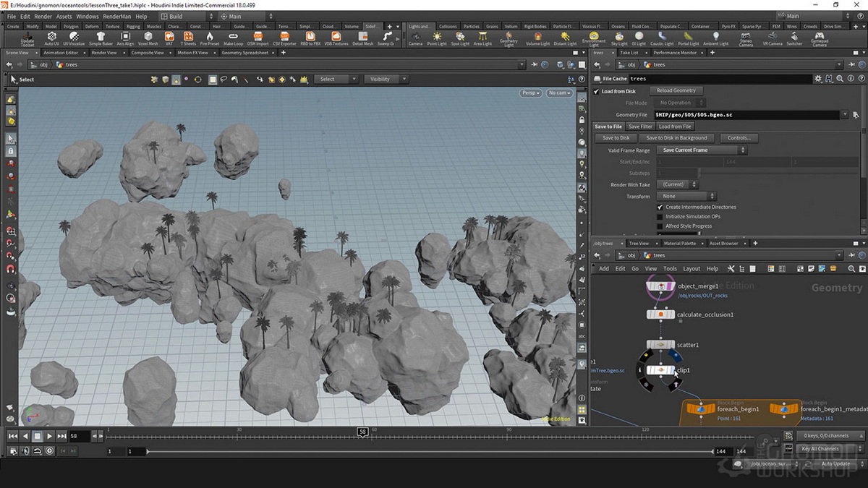Open the No cam camera dropdown
Viewport: 868px width, 488px height.
pyautogui.click(x=559, y=93)
